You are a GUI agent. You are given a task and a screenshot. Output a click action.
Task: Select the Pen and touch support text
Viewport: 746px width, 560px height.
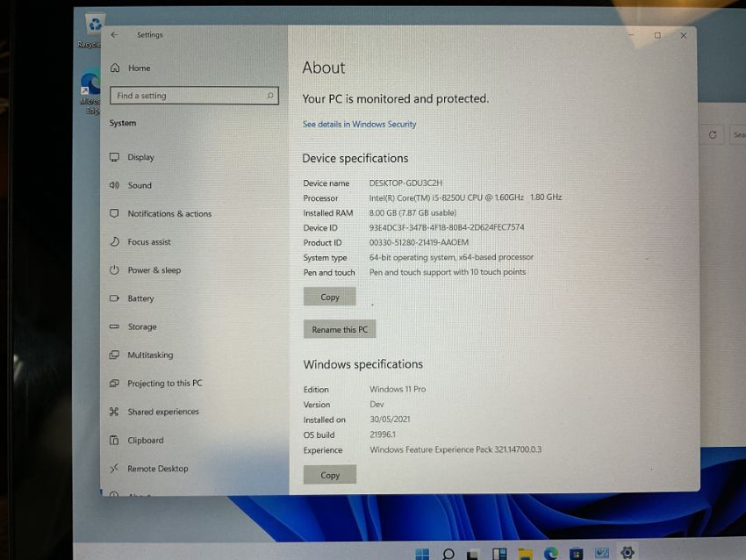(448, 272)
